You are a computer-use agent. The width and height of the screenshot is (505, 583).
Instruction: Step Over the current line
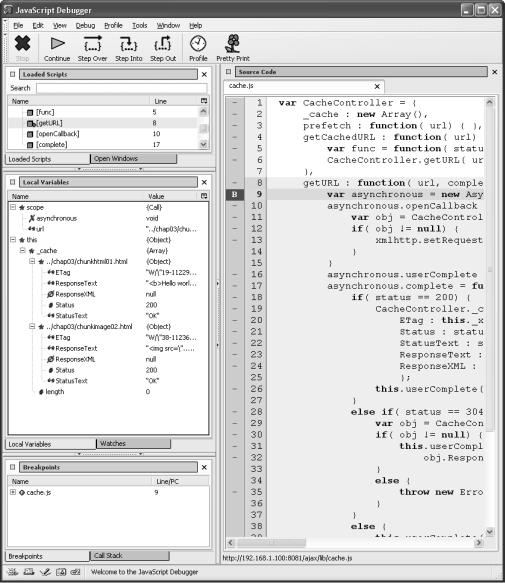pos(92,49)
